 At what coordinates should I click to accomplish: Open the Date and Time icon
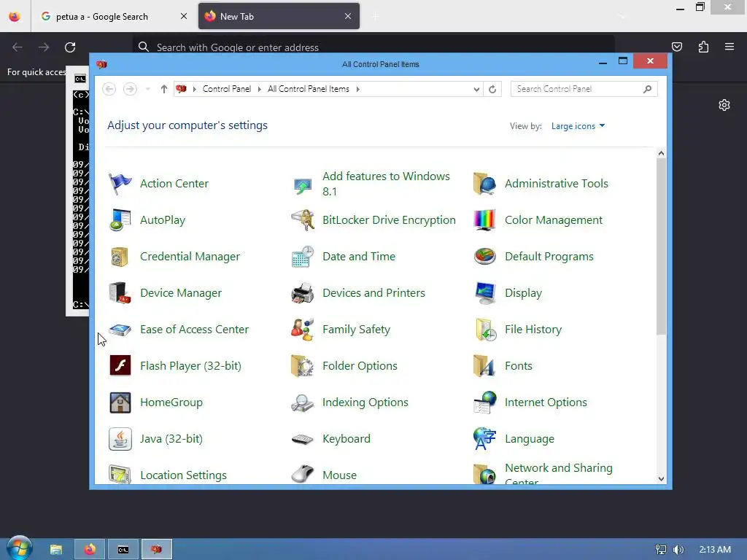[303, 257]
